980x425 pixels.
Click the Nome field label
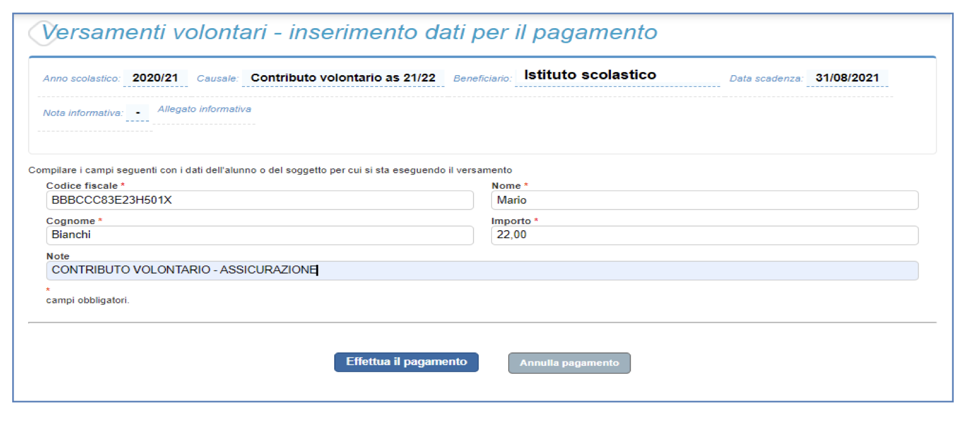(x=506, y=186)
